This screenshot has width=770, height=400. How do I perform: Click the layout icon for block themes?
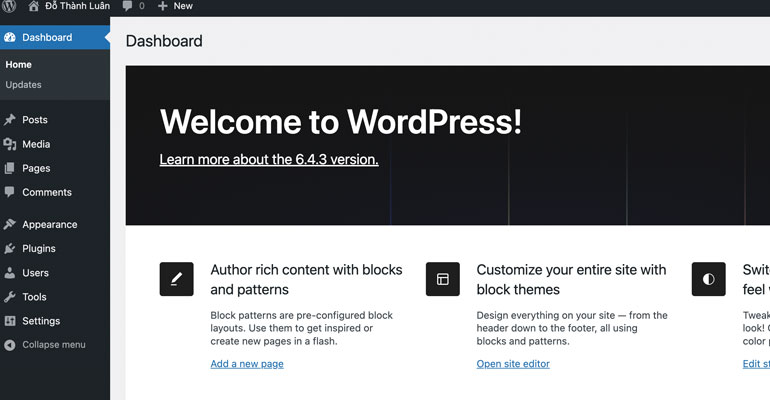click(442, 279)
